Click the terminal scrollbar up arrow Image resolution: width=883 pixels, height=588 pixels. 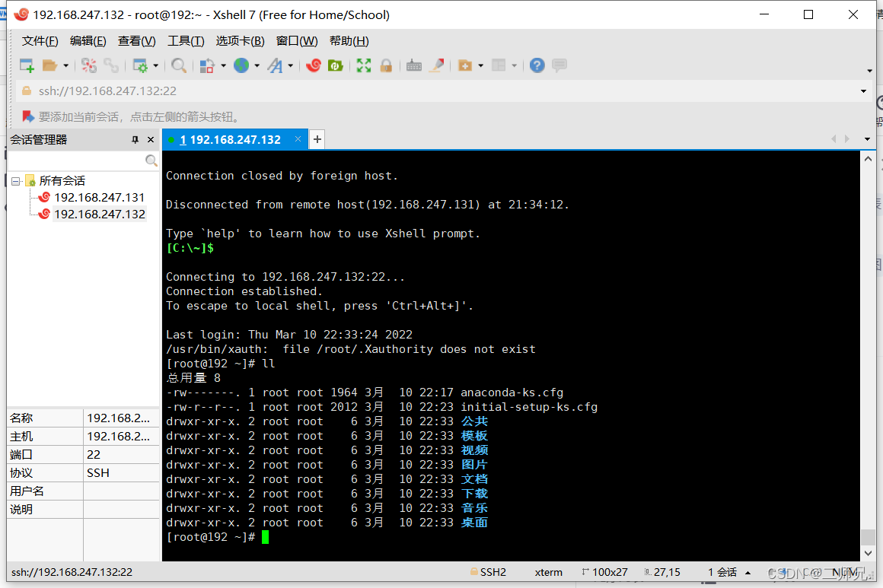coord(868,159)
